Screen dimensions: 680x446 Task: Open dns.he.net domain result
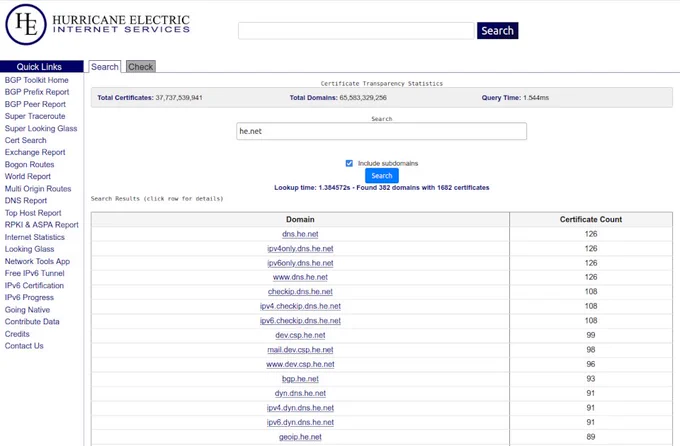coord(300,234)
